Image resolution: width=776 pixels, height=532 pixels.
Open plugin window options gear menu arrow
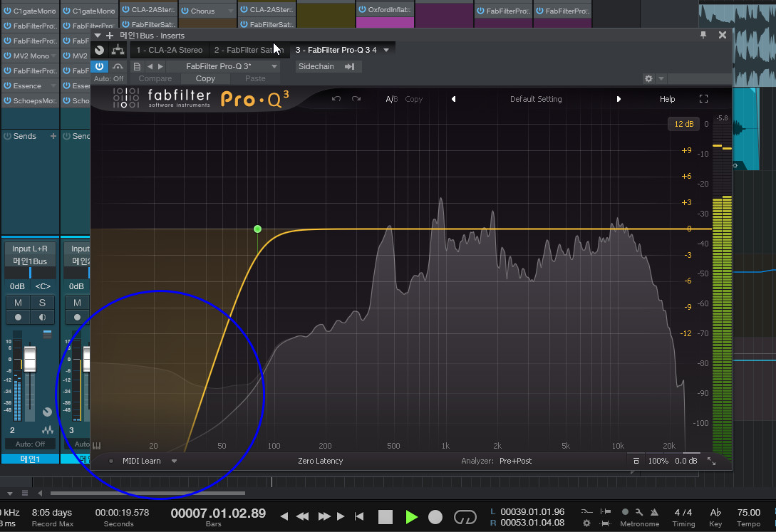pos(661,78)
